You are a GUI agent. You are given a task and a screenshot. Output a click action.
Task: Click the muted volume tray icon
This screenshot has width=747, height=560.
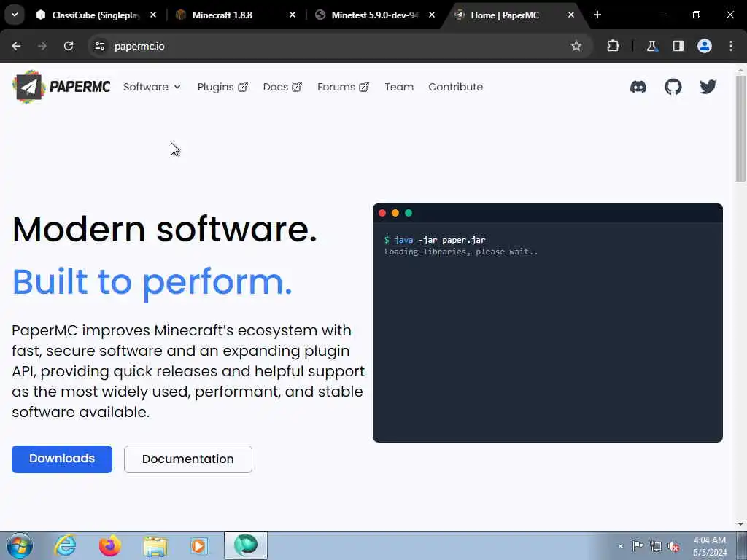[x=673, y=546]
